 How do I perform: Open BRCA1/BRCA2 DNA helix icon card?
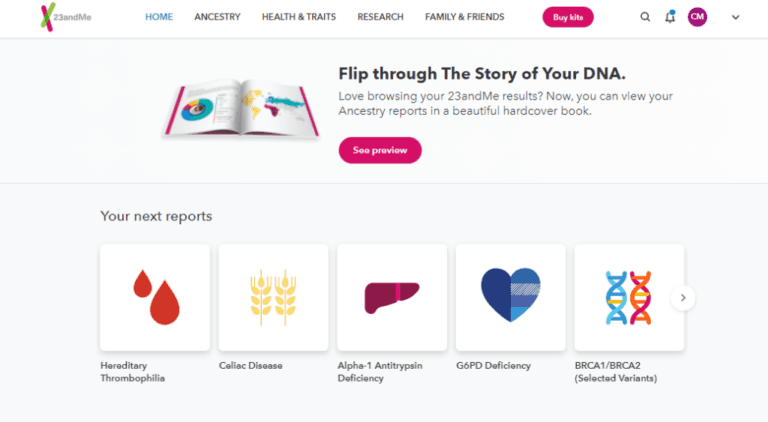(x=629, y=298)
